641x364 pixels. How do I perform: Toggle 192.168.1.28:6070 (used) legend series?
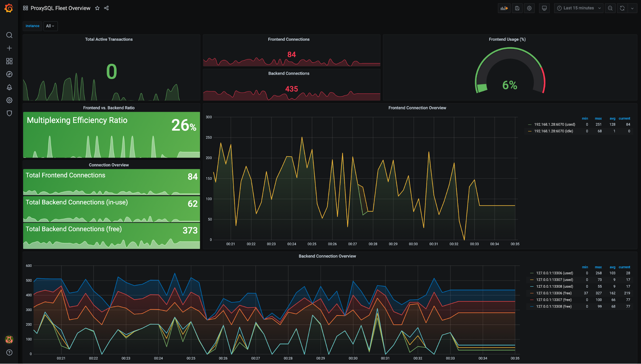tap(554, 125)
